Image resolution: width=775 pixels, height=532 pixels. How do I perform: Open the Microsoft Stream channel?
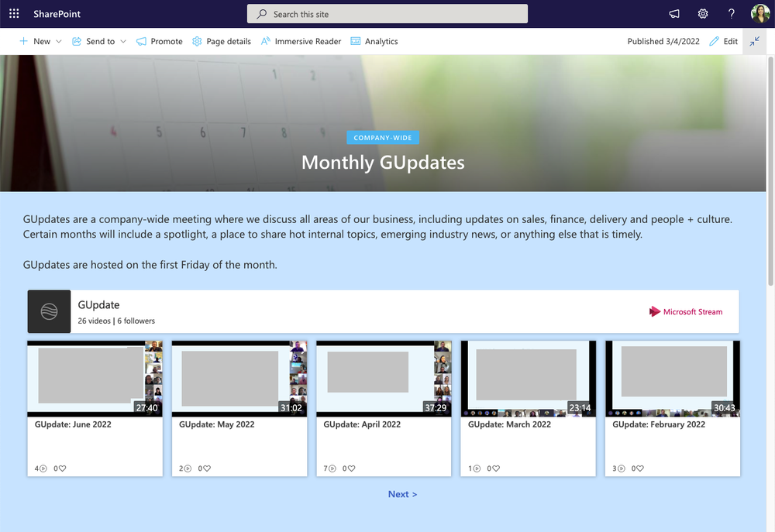[x=685, y=311]
